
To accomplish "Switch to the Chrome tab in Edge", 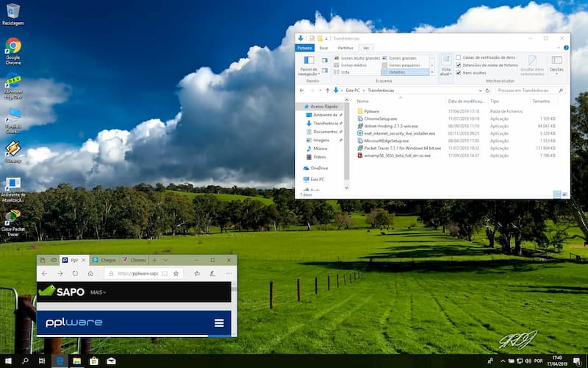I will (135, 260).
